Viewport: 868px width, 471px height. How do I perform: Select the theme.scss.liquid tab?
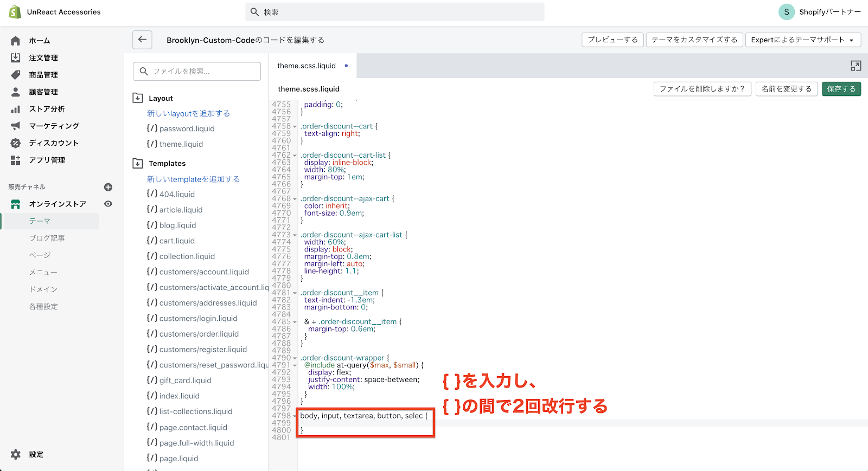click(307, 66)
